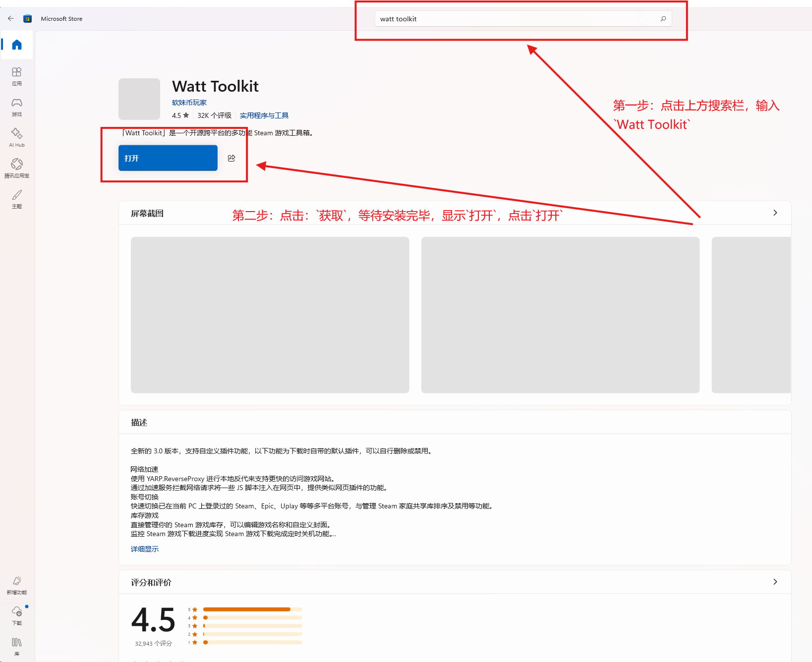This screenshot has height=662, width=812.
Task: Open the 库 (Library) sidebar item
Action: 17,646
